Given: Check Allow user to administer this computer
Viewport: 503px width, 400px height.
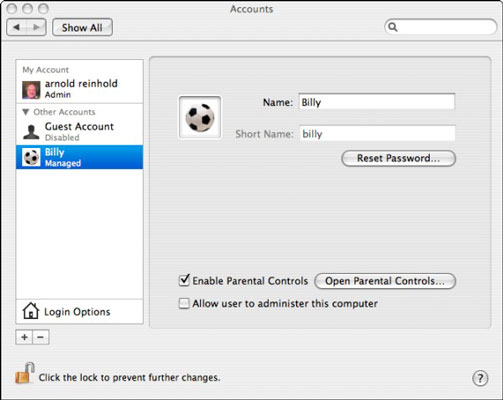Looking at the screenshot, I should pos(184,303).
